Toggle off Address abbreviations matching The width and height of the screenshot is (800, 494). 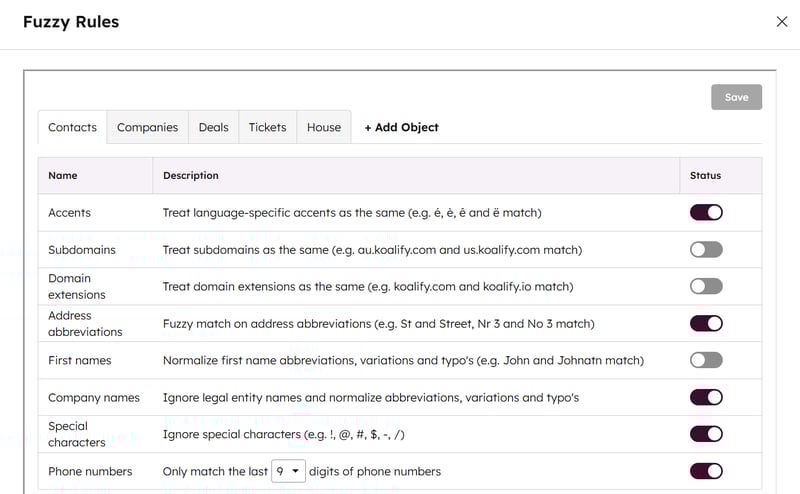706,323
